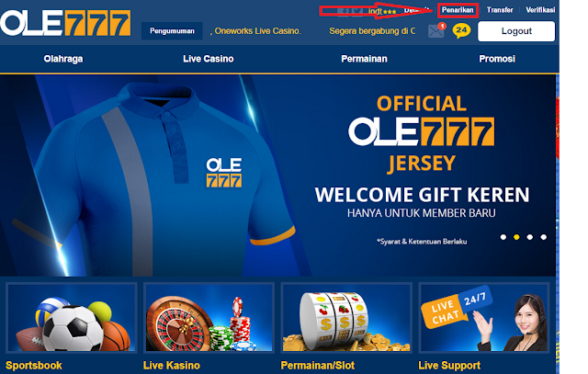Open the Live Support 24/7 chat thumbnail
588x374 pixels.
coord(484,318)
